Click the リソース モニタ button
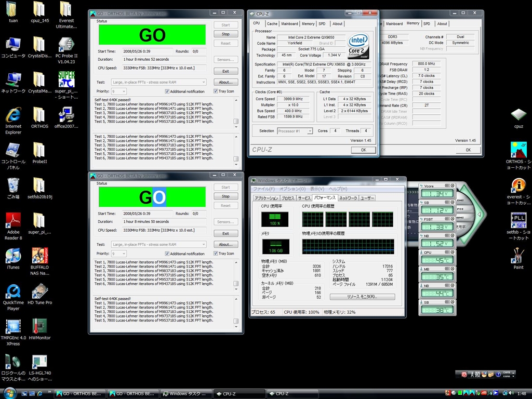Image resolution: width=532 pixels, height=399 pixels. coord(362,297)
